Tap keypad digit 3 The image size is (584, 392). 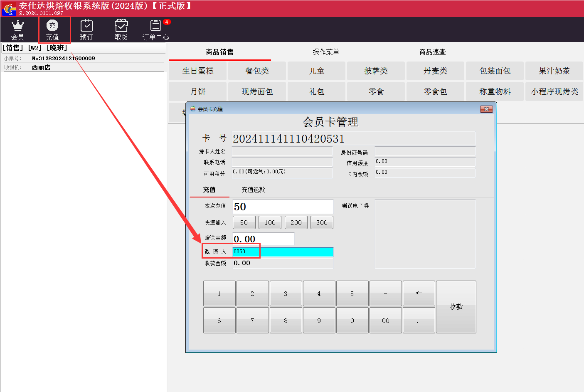(286, 293)
